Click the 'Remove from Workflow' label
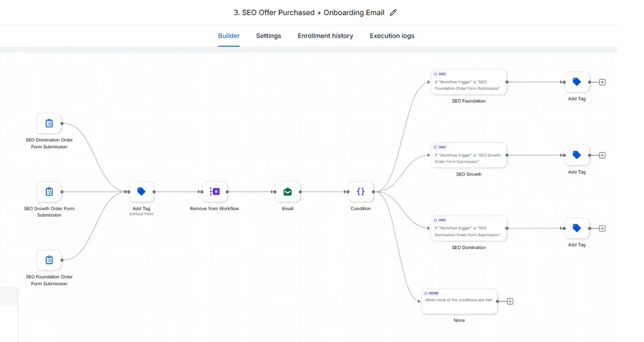Screen dimensions: 644x342 (x=215, y=208)
